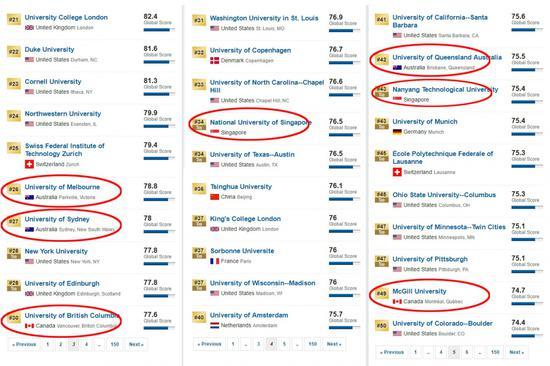
Task: Open University of Wisconsin--Madison link
Action: coord(263,283)
